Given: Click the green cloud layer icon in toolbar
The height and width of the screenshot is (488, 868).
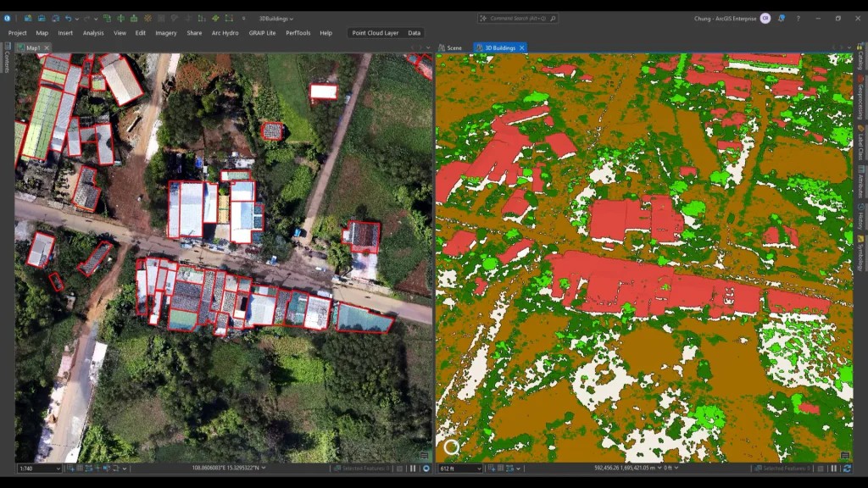Looking at the screenshot, I should click(x=215, y=19).
